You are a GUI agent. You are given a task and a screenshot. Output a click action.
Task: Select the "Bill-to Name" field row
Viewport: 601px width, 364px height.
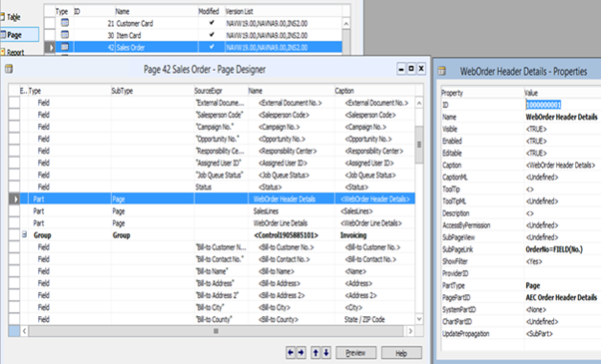[218, 271]
